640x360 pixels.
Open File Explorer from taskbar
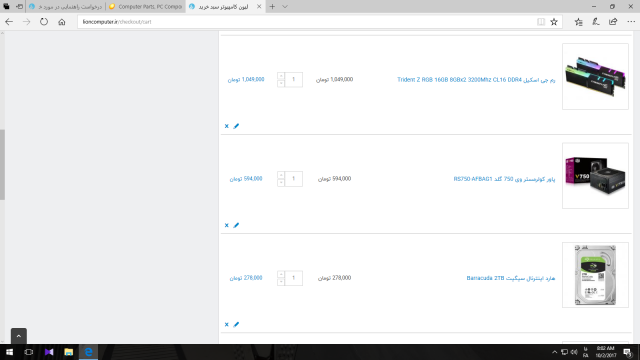pyautogui.click(x=69, y=352)
